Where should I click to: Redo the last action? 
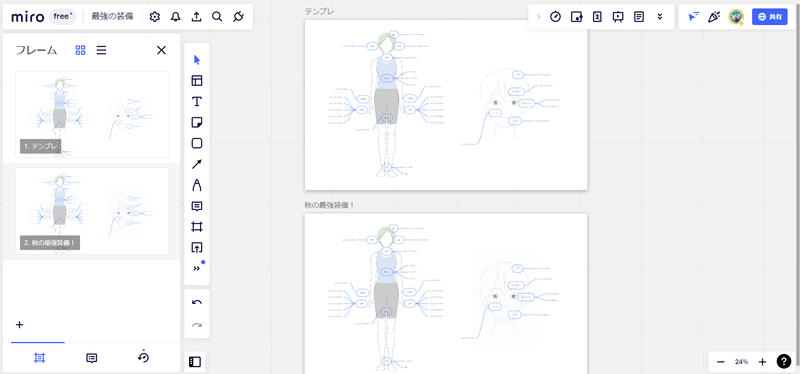(197, 325)
